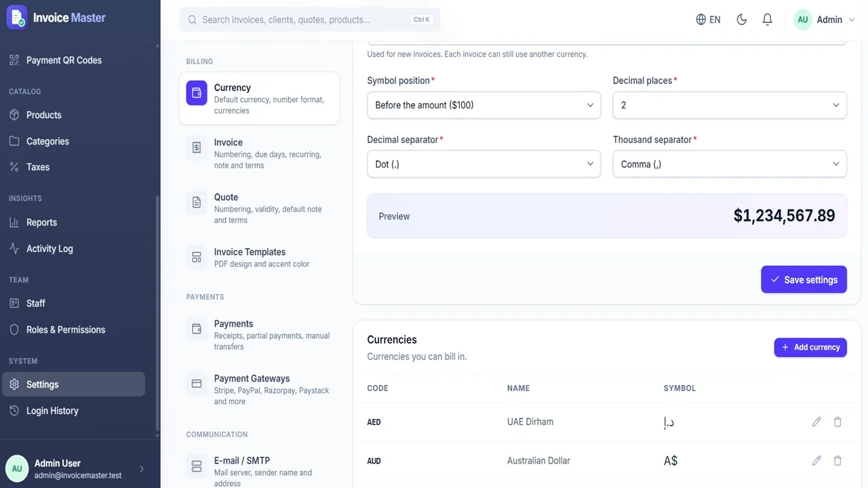Delete the UAE Dirham currency

pos(837,422)
